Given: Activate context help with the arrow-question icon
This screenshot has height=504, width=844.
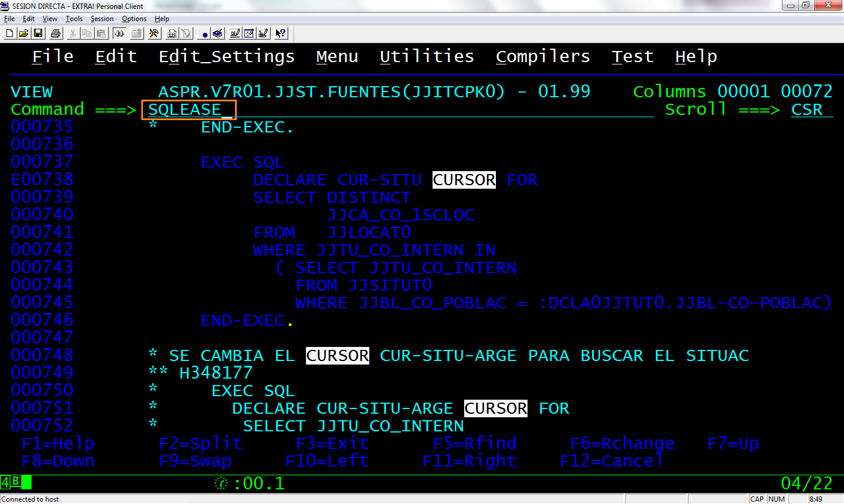Looking at the screenshot, I should [280, 33].
